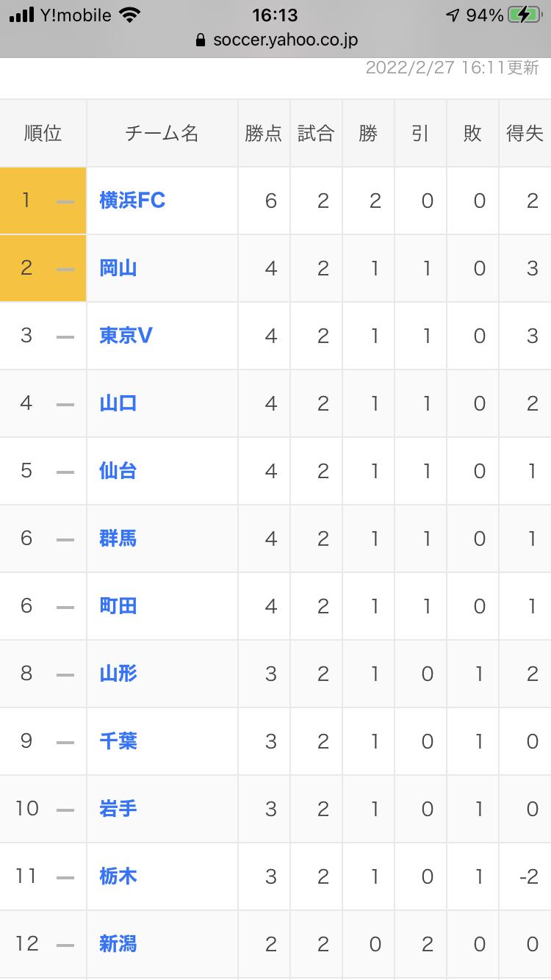Open the 横浜FC team page

point(132,201)
